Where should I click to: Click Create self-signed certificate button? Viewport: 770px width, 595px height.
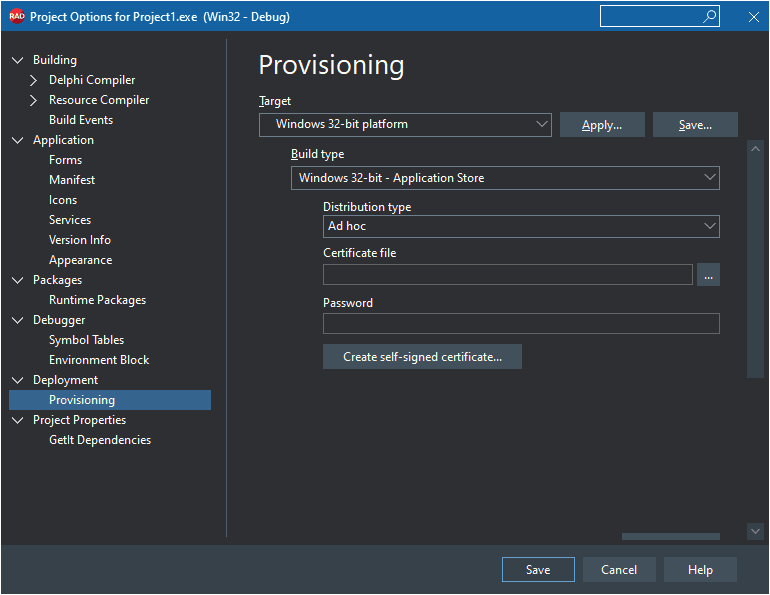pos(422,357)
